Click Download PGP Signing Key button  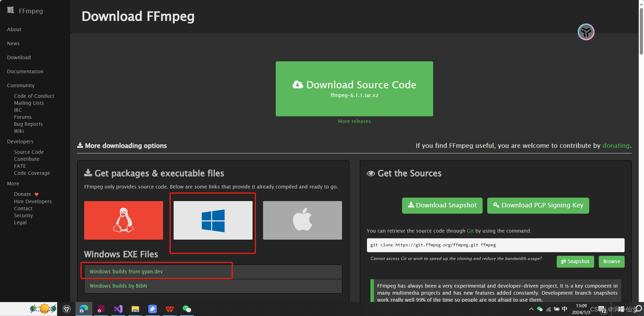(538, 206)
